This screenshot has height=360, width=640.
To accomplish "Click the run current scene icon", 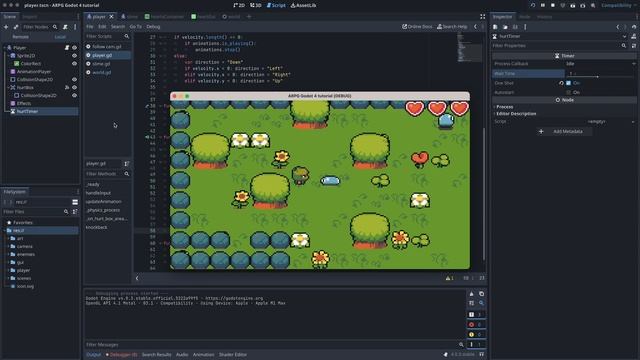I will [x=573, y=5].
